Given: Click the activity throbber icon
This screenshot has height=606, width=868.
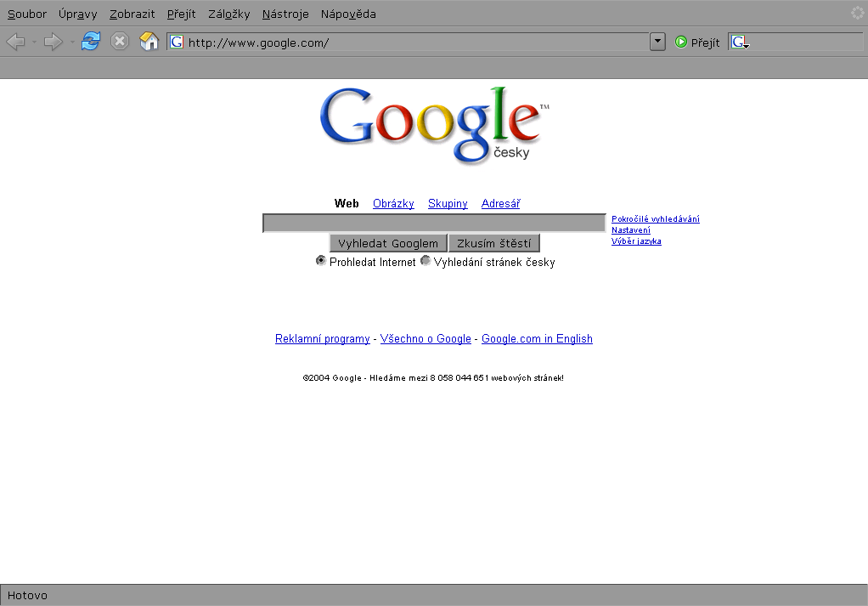Looking at the screenshot, I should click(858, 12).
